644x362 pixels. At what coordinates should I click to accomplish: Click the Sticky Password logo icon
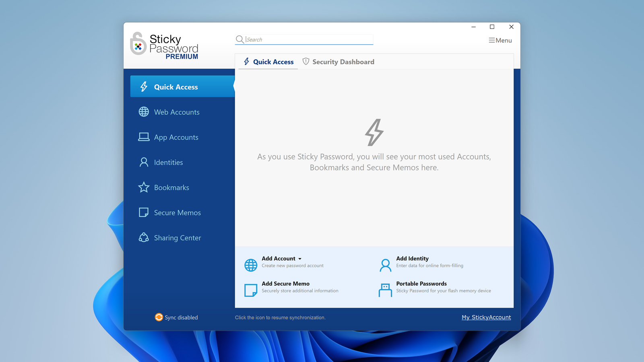pyautogui.click(x=138, y=43)
